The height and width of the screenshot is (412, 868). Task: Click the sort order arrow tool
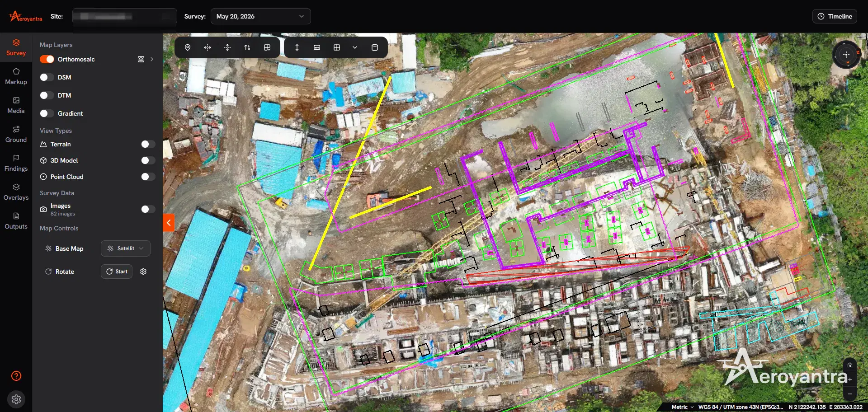247,47
